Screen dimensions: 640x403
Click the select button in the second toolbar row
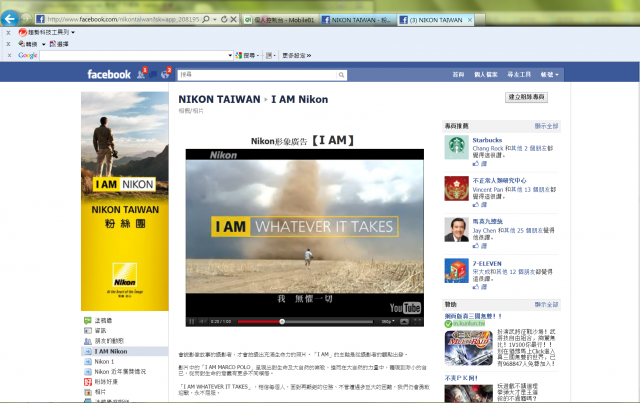tap(59, 44)
